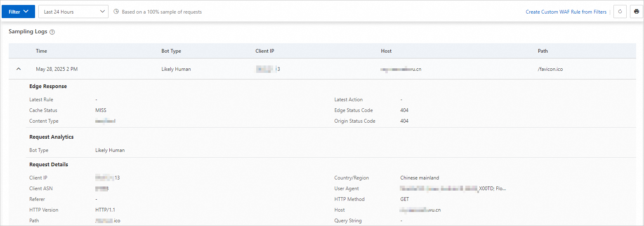Click the print icon button
The image size is (644, 226).
pos(636,12)
